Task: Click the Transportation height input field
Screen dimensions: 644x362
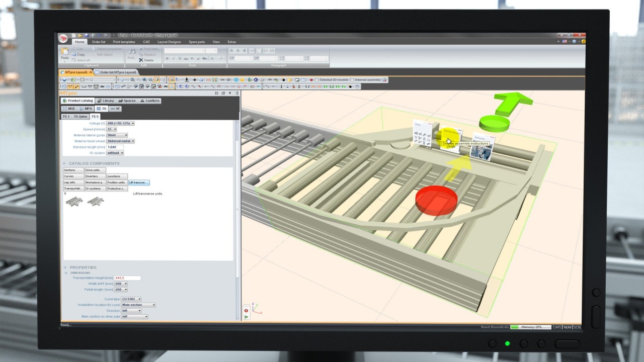Action: click(127, 278)
